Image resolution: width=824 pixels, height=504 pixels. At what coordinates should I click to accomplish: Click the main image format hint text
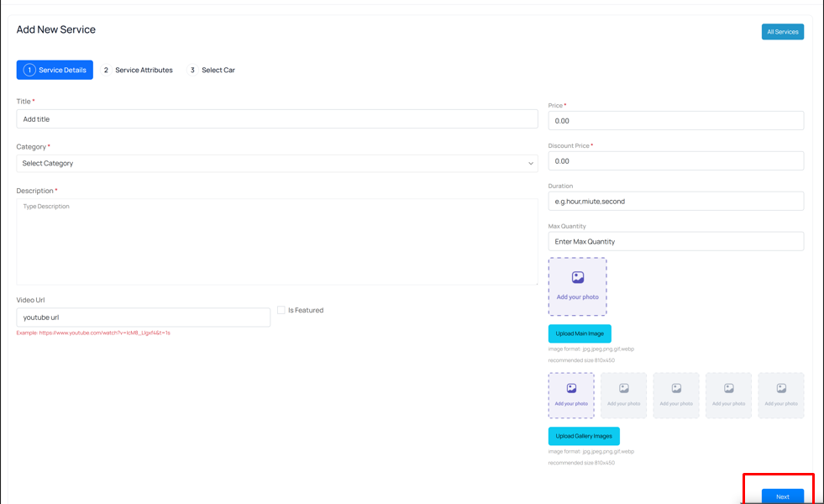591,349
